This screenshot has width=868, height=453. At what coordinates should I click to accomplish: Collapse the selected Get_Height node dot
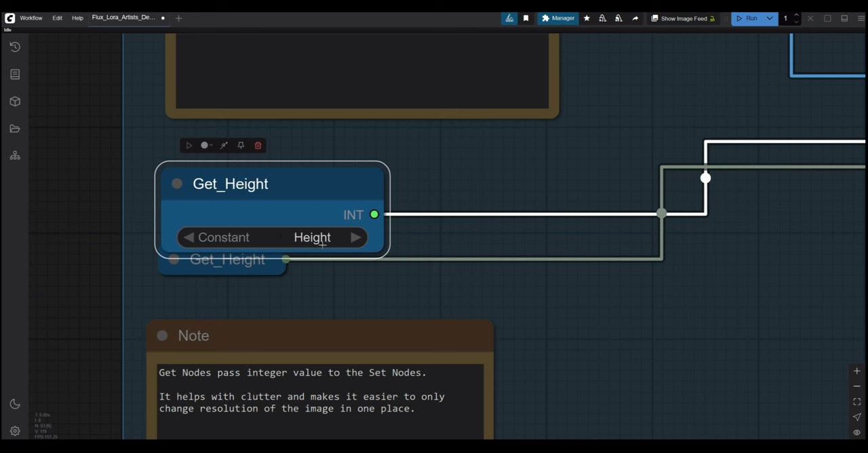[x=177, y=184]
